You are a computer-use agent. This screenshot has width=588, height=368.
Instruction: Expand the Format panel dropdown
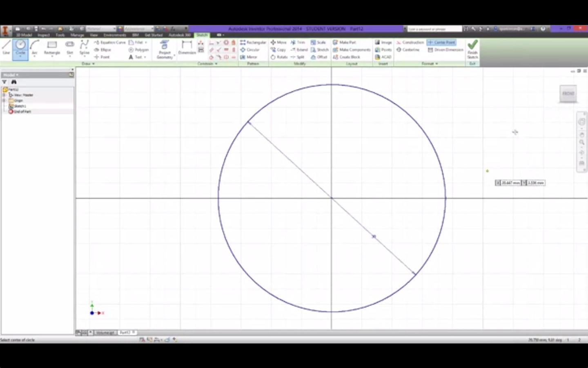click(x=430, y=64)
